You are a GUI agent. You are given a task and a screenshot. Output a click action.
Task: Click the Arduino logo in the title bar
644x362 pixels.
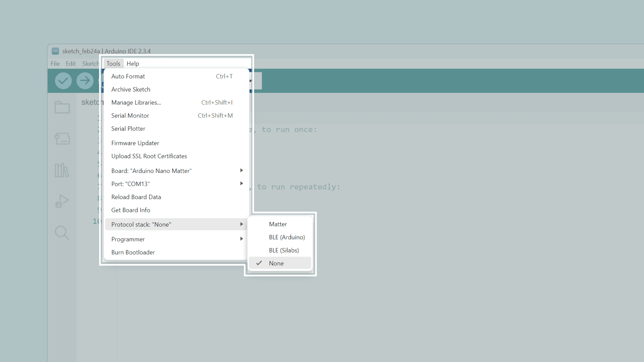[55, 51]
